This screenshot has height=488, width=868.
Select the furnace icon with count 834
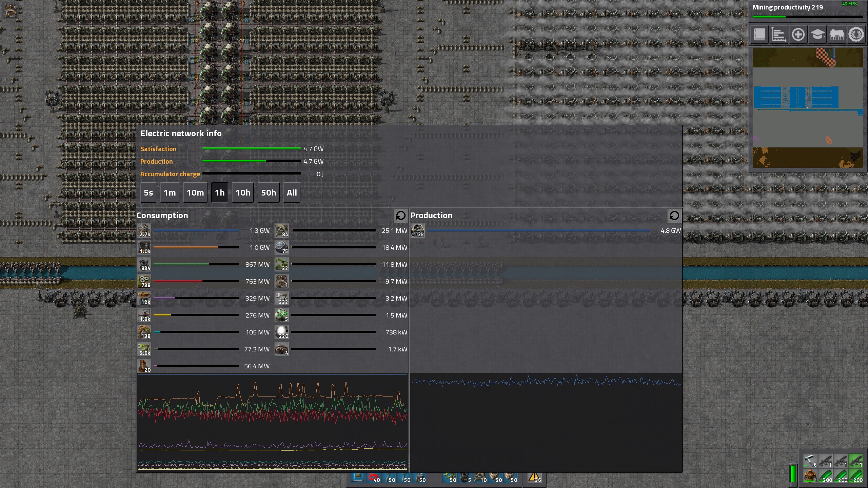point(144,264)
